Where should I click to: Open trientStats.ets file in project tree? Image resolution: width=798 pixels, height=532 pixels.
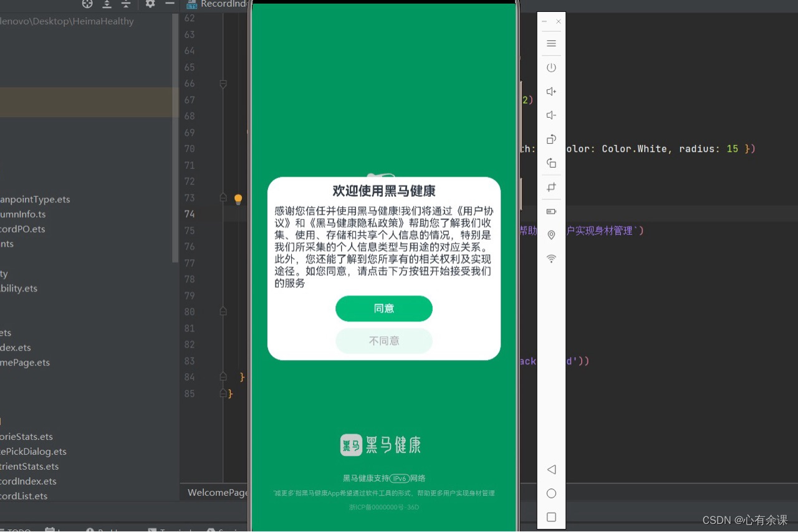29,467
